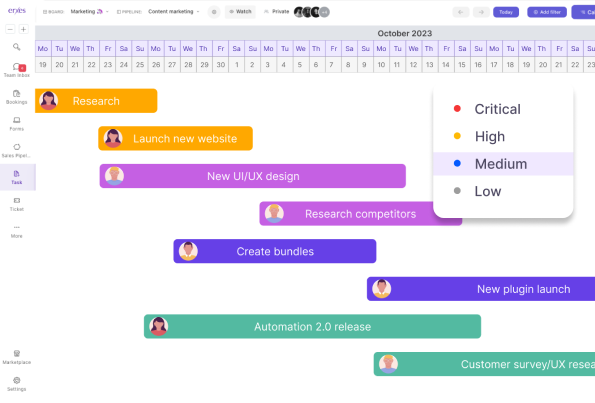Select Critical priority
Image resolution: width=595 pixels, height=403 pixels.
tap(503, 109)
